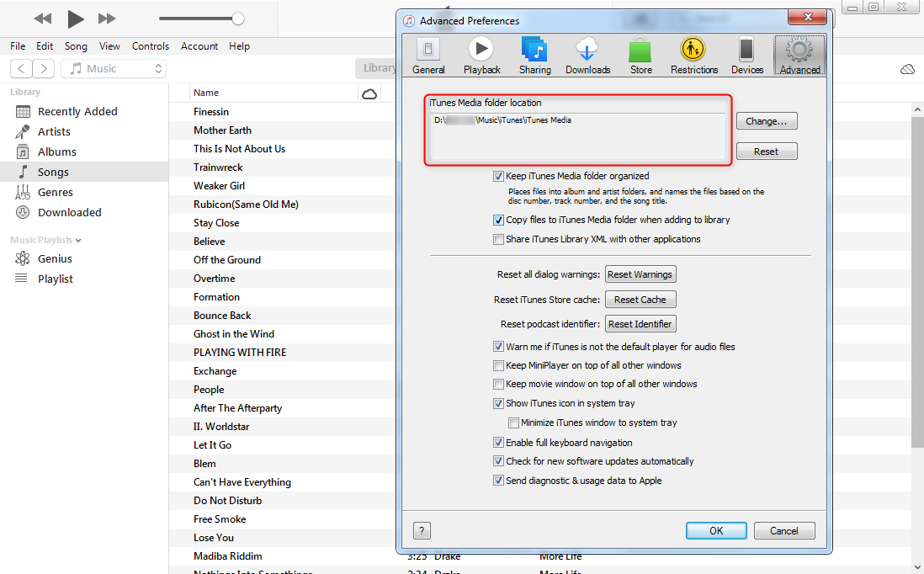Image resolution: width=924 pixels, height=574 pixels.
Task: Select the Advanced preferences gear icon
Action: tap(799, 56)
